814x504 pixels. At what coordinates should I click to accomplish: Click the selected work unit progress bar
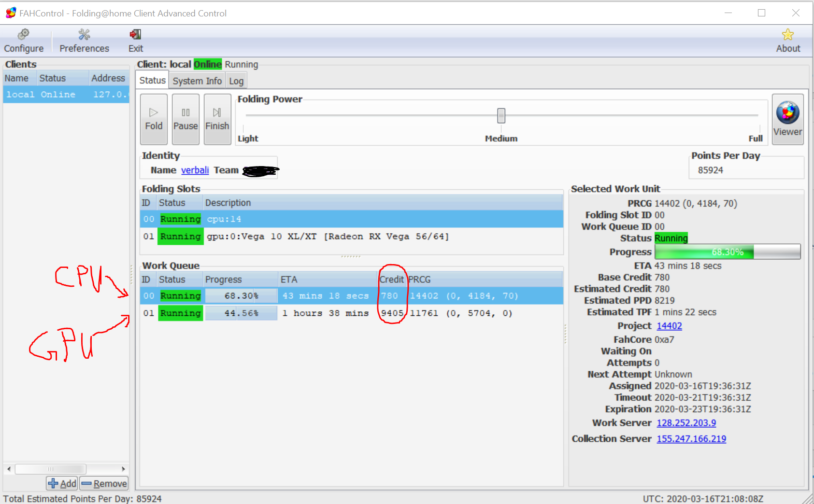[x=728, y=252]
